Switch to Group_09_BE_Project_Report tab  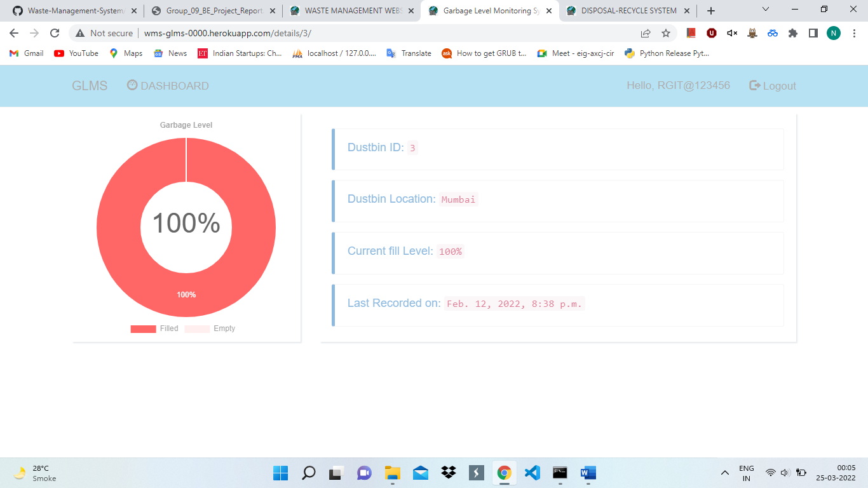pyautogui.click(x=214, y=11)
